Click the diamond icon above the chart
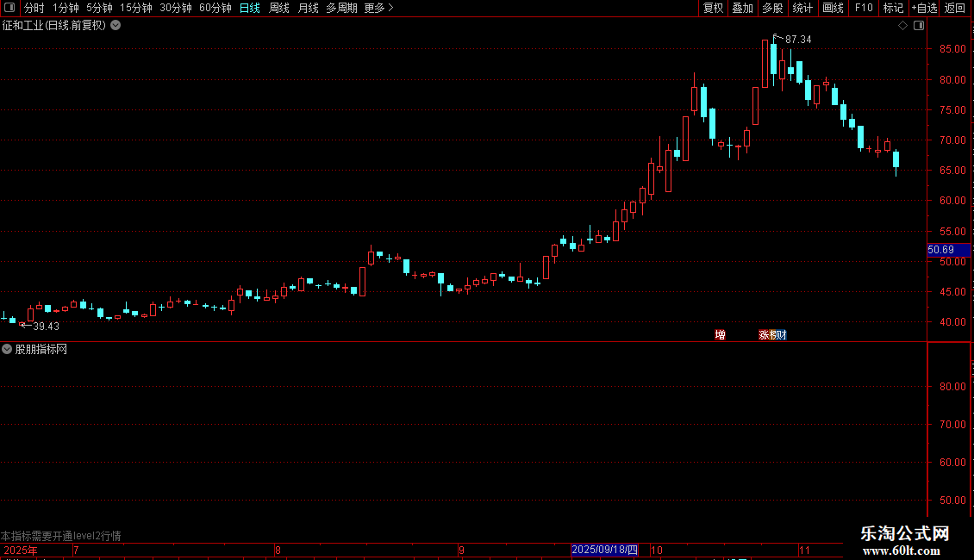The image size is (974, 560). click(x=903, y=26)
